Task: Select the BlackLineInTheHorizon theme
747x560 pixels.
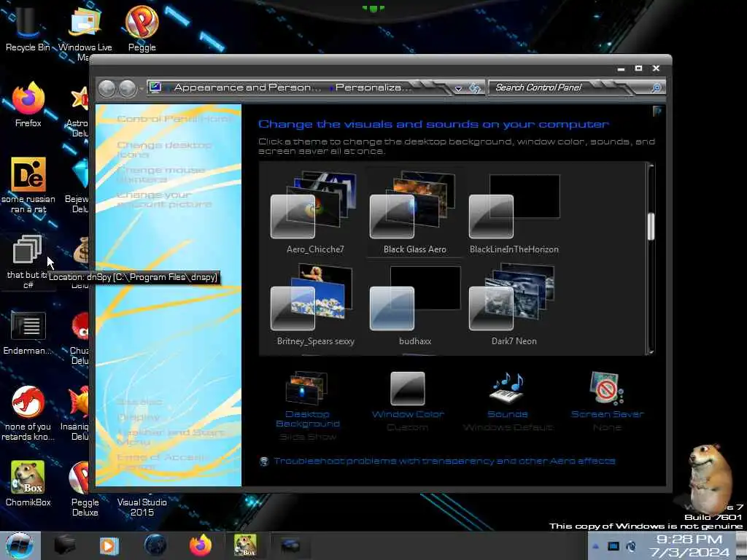Action: (x=514, y=213)
